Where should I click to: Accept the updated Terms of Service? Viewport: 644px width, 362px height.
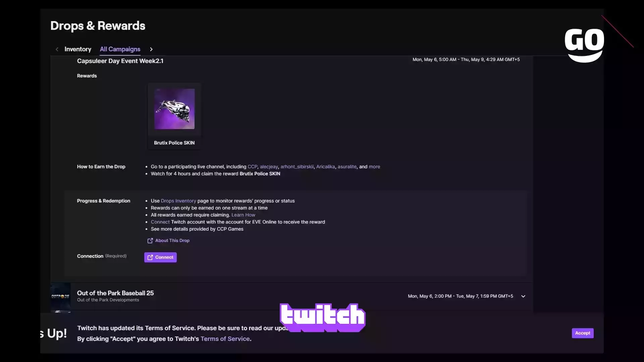pyautogui.click(x=583, y=333)
